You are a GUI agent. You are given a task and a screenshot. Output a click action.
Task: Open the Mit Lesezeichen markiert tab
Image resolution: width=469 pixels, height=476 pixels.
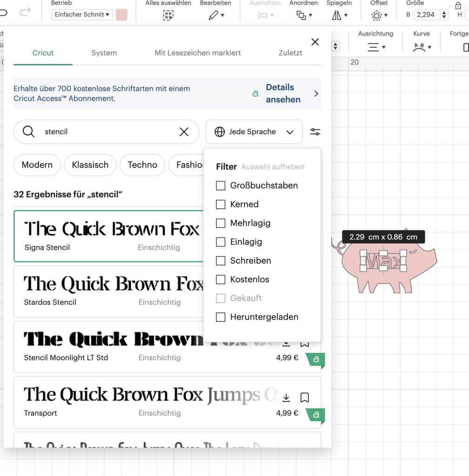point(198,53)
